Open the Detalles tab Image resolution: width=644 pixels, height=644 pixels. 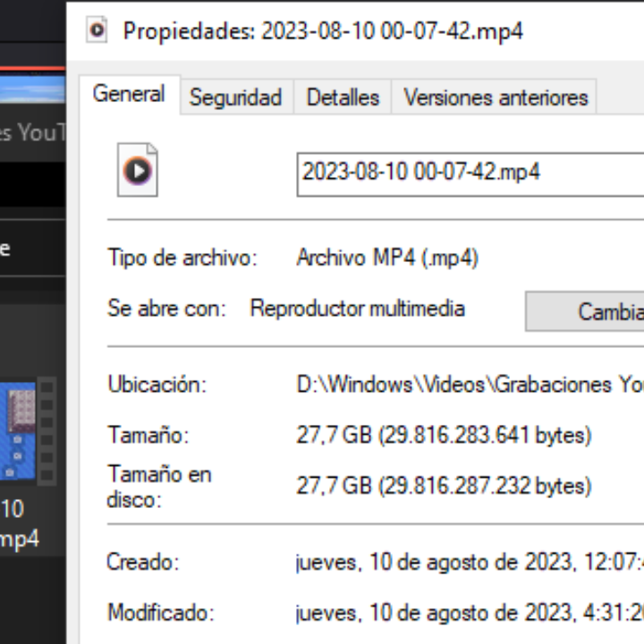coord(343,97)
